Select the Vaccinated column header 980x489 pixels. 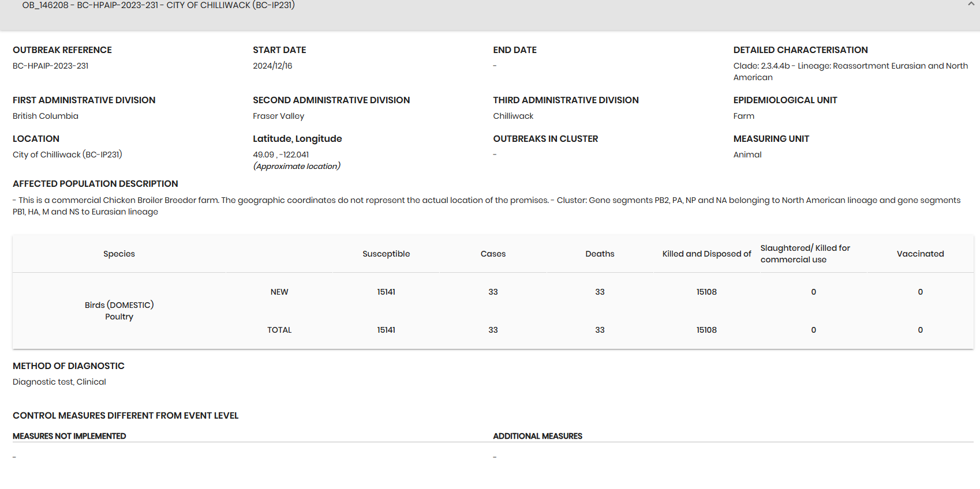click(x=920, y=254)
